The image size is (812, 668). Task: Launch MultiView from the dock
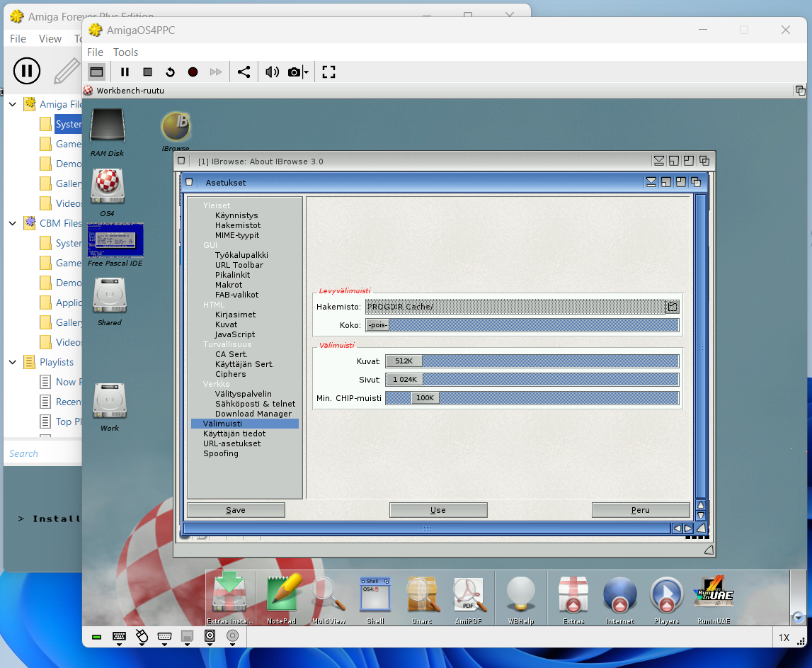329,599
